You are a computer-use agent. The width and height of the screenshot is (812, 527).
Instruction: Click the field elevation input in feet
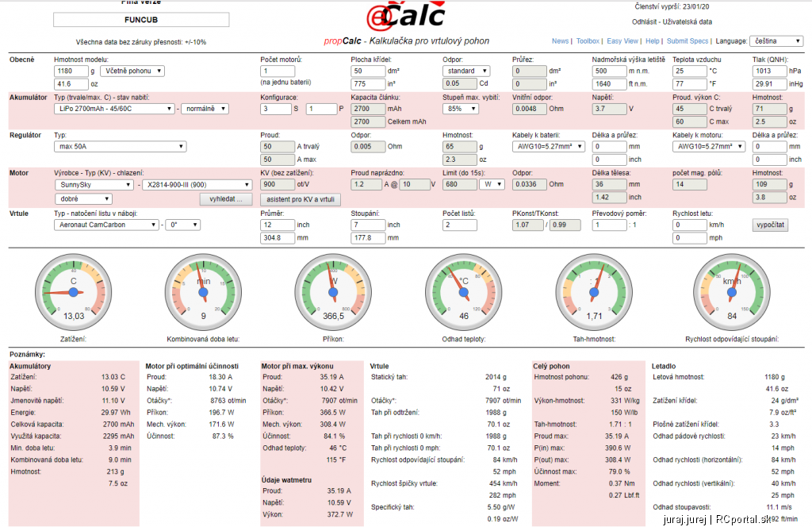tap(610, 84)
